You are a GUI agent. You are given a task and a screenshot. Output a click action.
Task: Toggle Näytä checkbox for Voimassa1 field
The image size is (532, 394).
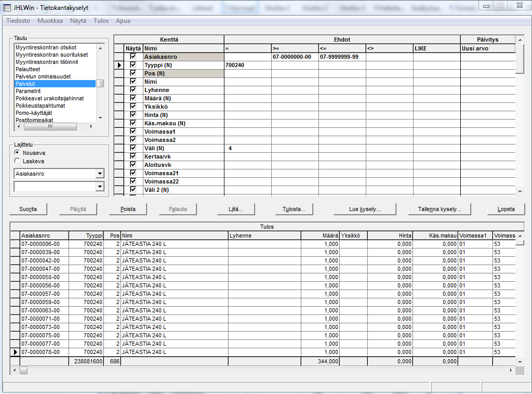pos(133,132)
